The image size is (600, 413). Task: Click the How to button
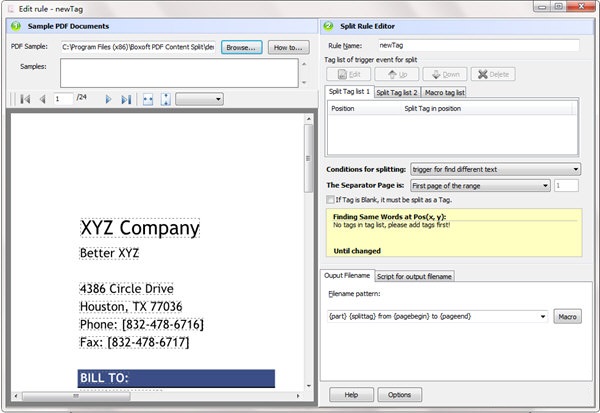(x=289, y=47)
